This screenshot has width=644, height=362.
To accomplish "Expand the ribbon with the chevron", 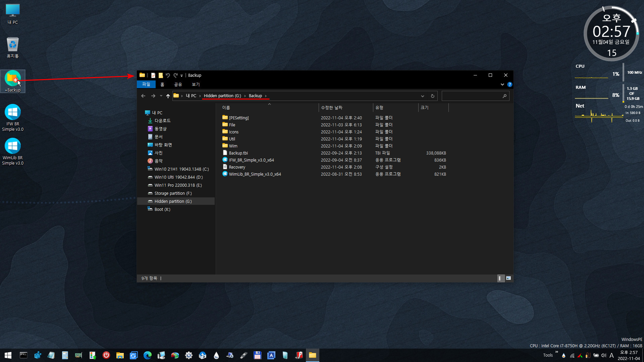I will click(x=502, y=84).
